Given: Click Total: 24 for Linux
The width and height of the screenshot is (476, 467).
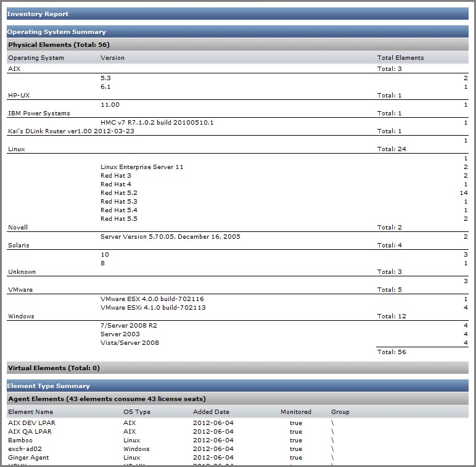Looking at the screenshot, I should pos(392,149).
